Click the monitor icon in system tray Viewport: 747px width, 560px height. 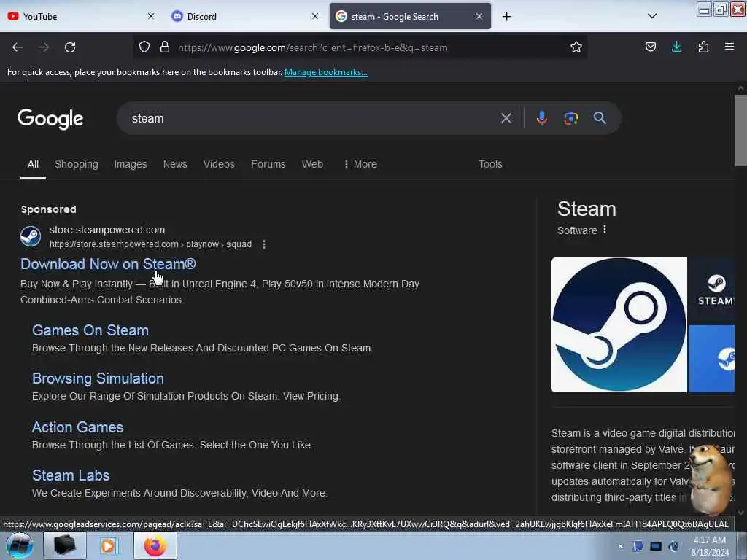pos(656,547)
